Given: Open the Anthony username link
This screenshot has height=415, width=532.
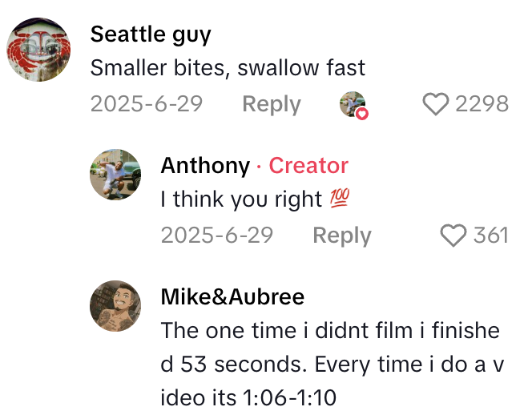Looking at the screenshot, I should click(205, 166).
